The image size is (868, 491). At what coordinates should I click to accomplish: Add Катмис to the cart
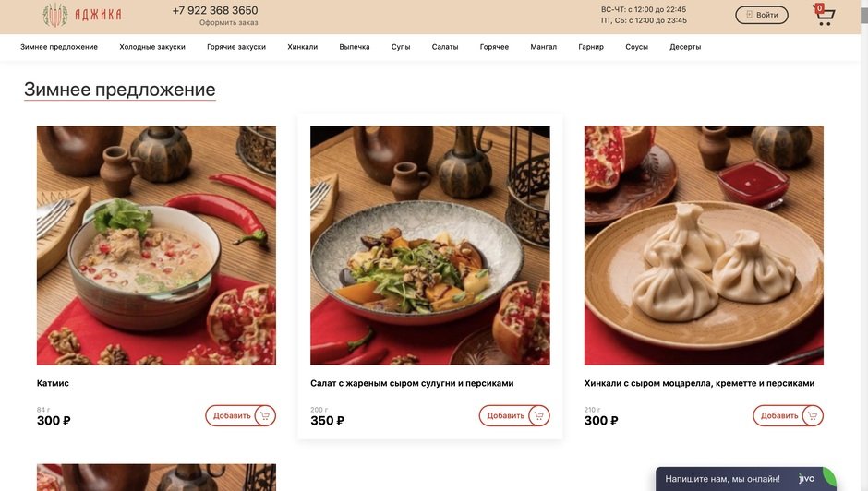pyautogui.click(x=240, y=415)
